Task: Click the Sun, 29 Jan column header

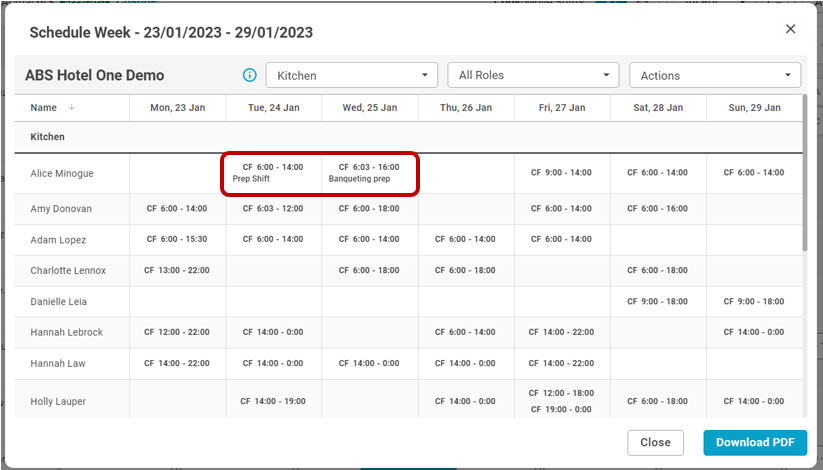Action: click(x=754, y=108)
